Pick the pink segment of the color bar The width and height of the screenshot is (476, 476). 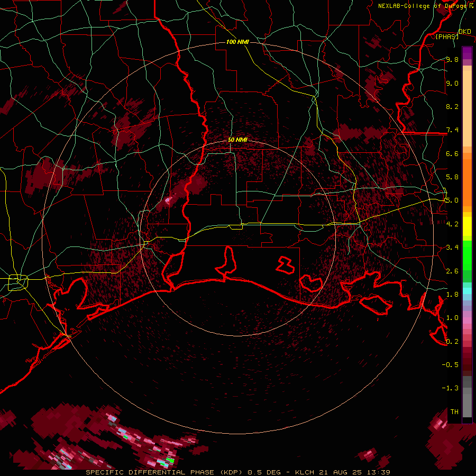(467, 321)
